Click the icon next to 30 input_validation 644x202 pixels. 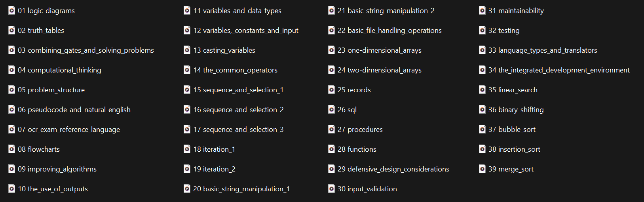(331, 189)
